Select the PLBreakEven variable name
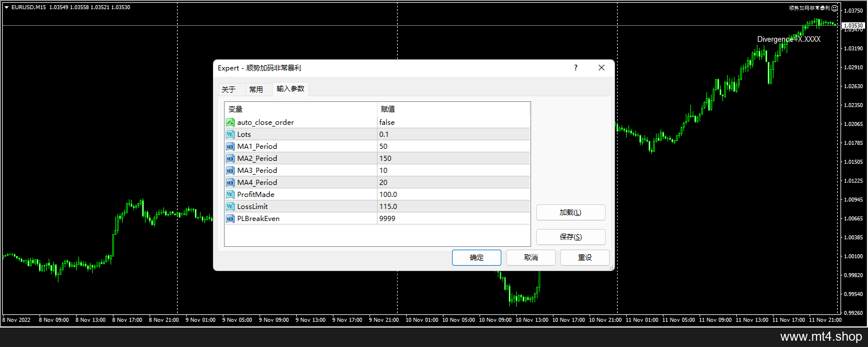 (x=258, y=218)
